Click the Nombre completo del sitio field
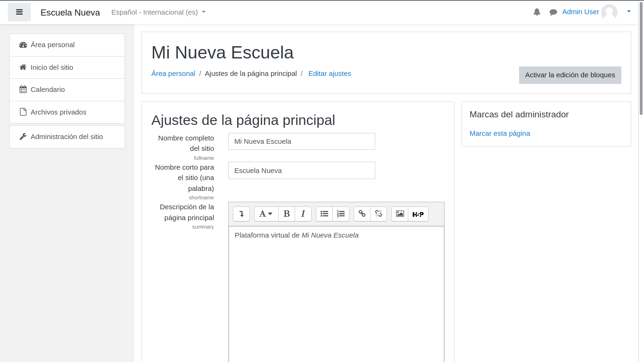Image resolution: width=644 pixels, height=362 pixels. 302,141
